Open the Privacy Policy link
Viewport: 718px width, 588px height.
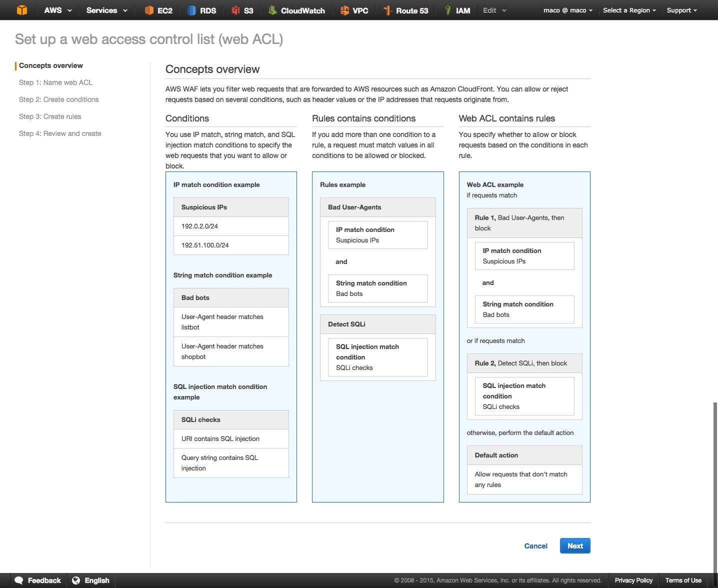pos(633,580)
